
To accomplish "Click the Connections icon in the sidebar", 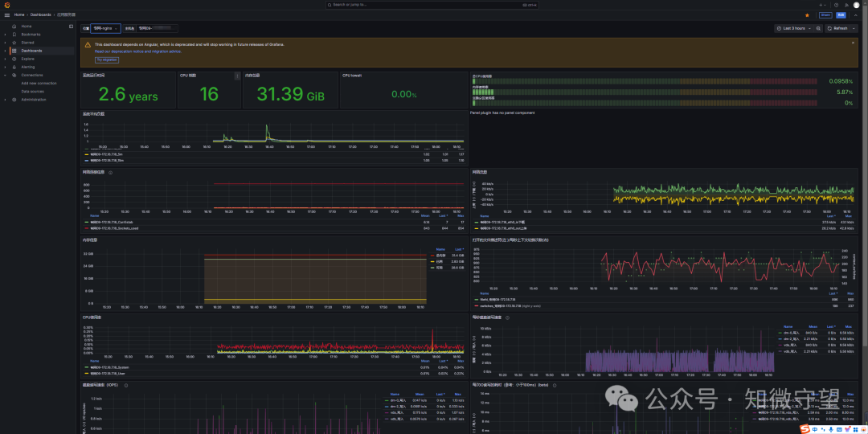I will 14,75.
